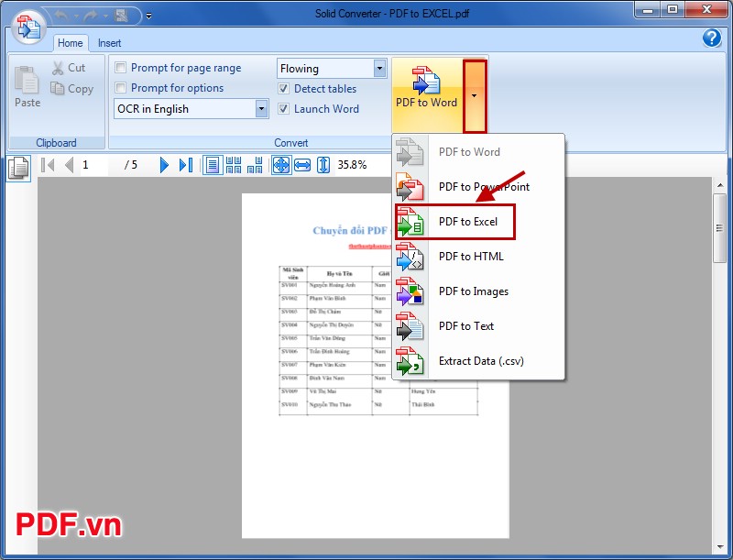Toggle the Launch Word checkbox
The image size is (733, 560).
pos(283,109)
